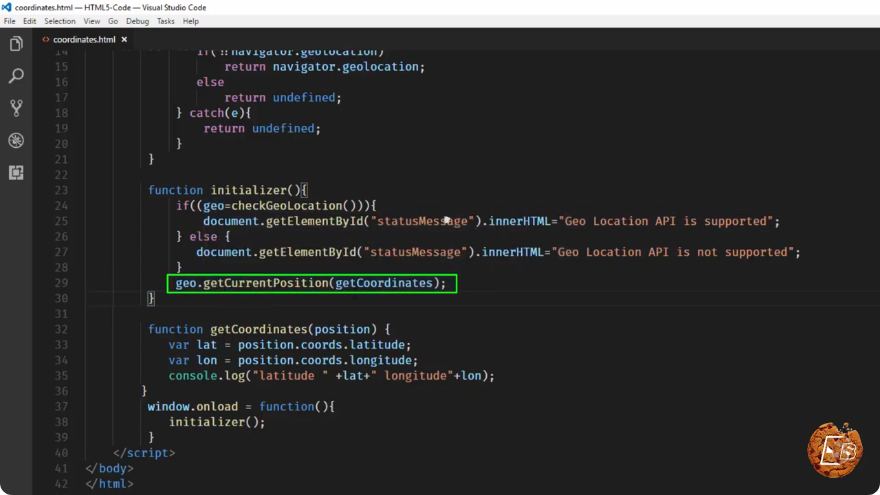Open the Tasks menu
880x495 pixels.
click(166, 21)
